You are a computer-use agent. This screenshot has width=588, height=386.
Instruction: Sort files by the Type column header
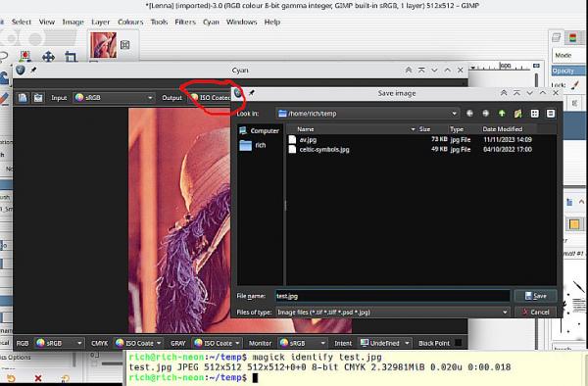click(465, 129)
